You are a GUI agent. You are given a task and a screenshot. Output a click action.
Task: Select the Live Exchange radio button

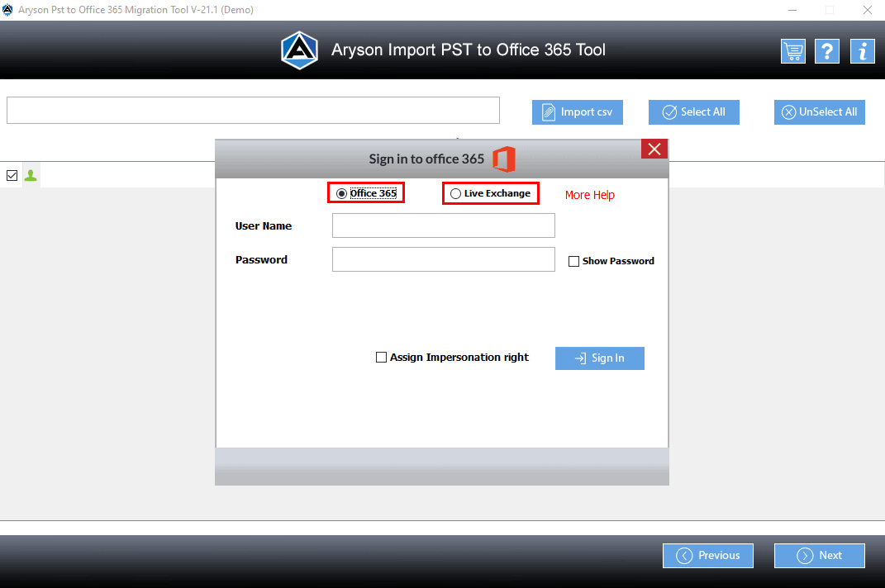(455, 193)
